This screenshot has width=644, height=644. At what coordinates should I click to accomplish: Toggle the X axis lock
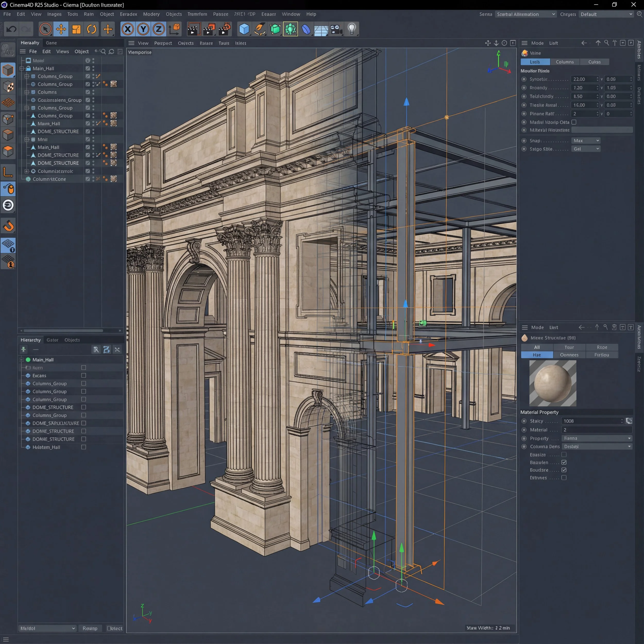(x=128, y=29)
